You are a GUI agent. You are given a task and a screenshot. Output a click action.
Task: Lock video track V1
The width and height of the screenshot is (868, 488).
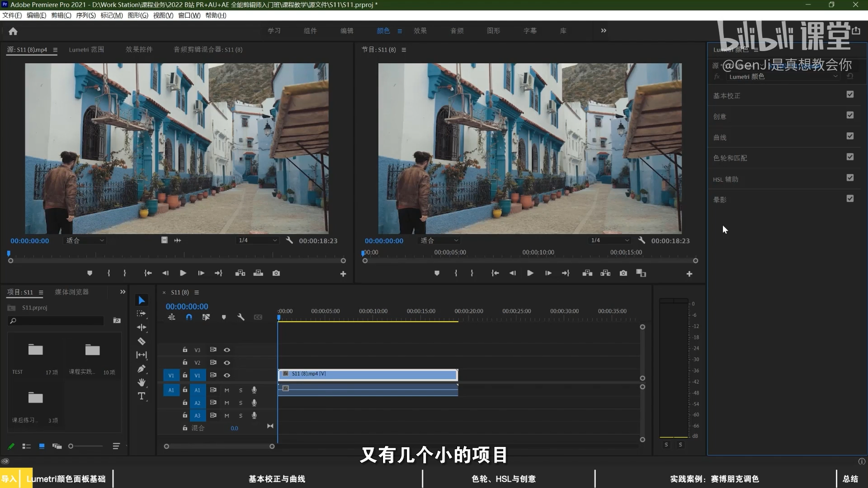[185, 375]
